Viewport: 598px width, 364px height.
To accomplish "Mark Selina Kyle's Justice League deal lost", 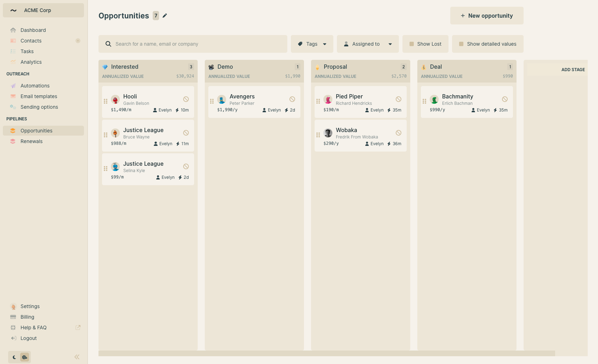I will [x=186, y=166].
